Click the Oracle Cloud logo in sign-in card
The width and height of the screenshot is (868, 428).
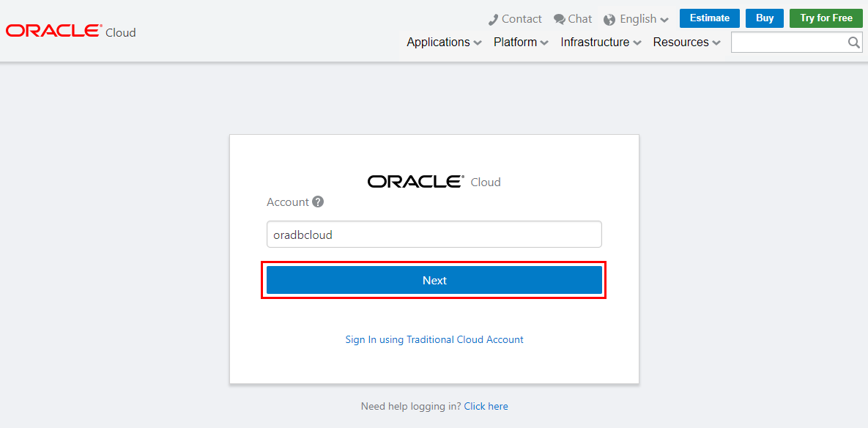pyautogui.click(x=434, y=182)
